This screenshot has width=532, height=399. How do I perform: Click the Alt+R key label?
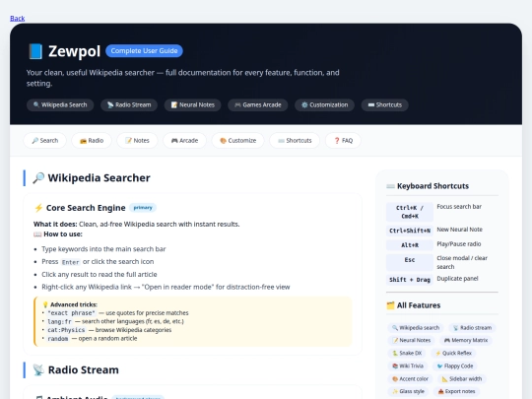click(x=410, y=245)
